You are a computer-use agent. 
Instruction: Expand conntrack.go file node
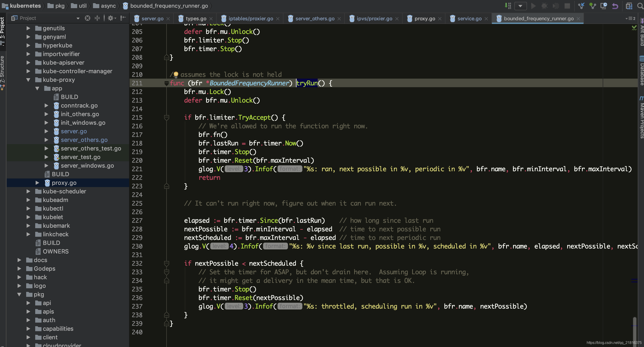(x=46, y=106)
